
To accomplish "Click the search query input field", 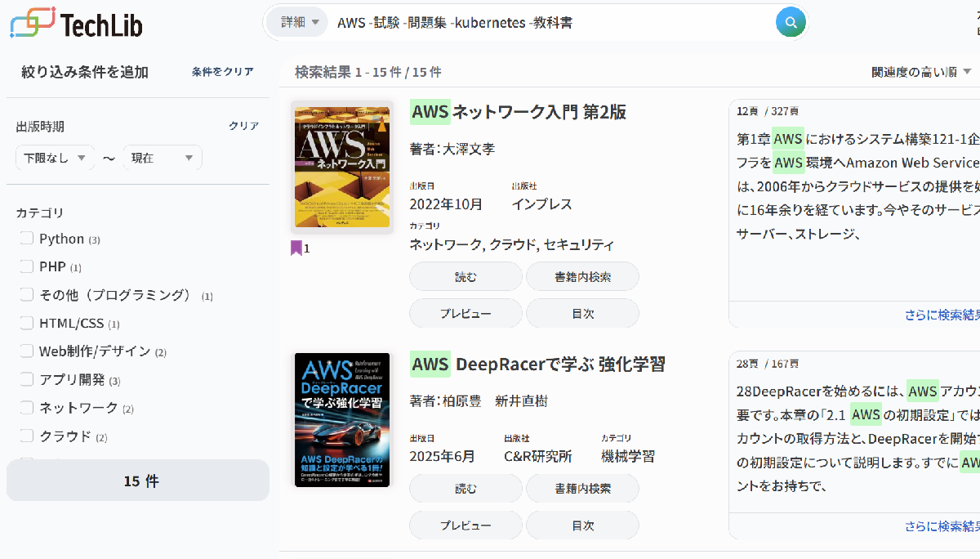I will coord(551,22).
